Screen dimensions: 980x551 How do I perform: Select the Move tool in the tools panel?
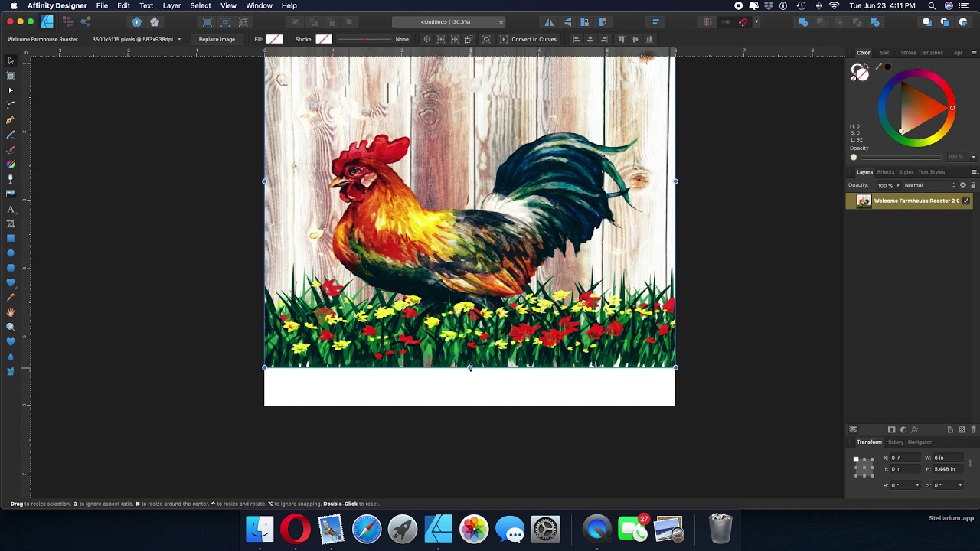click(x=11, y=60)
